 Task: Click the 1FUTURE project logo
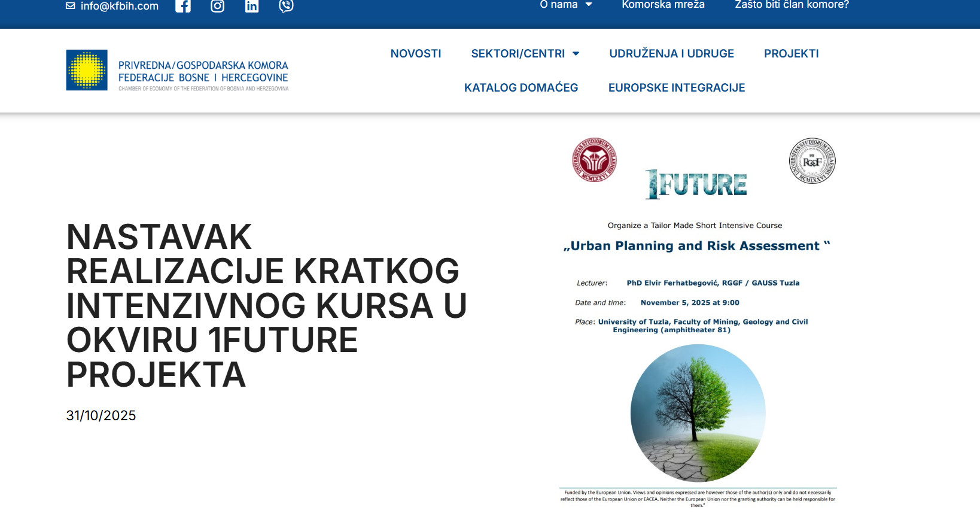pyautogui.click(x=696, y=184)
